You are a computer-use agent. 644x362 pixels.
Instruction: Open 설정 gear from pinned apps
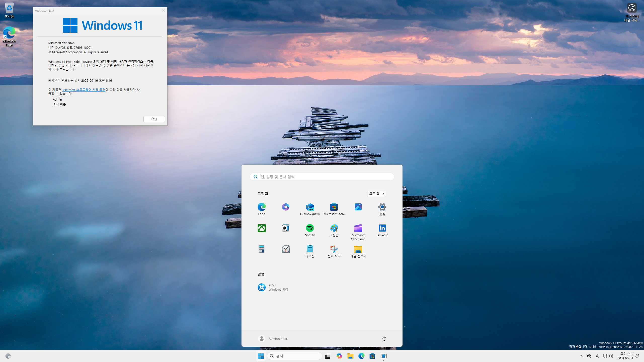point(382,207)
